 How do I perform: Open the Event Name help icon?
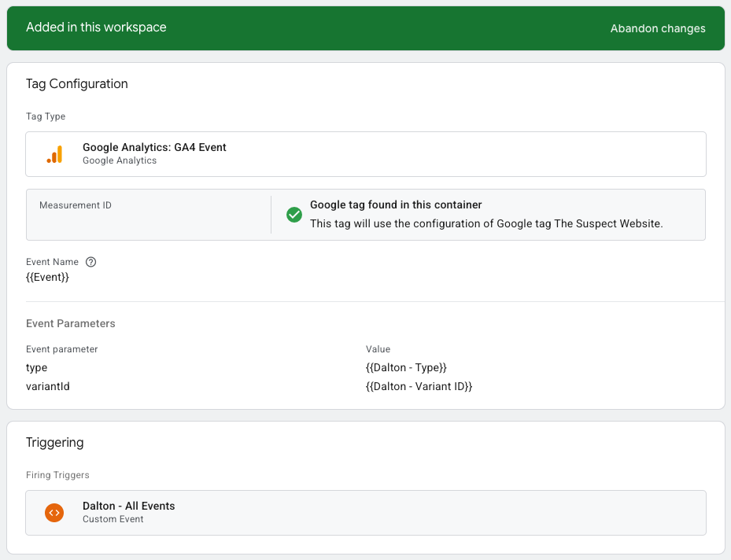(91, 262)
